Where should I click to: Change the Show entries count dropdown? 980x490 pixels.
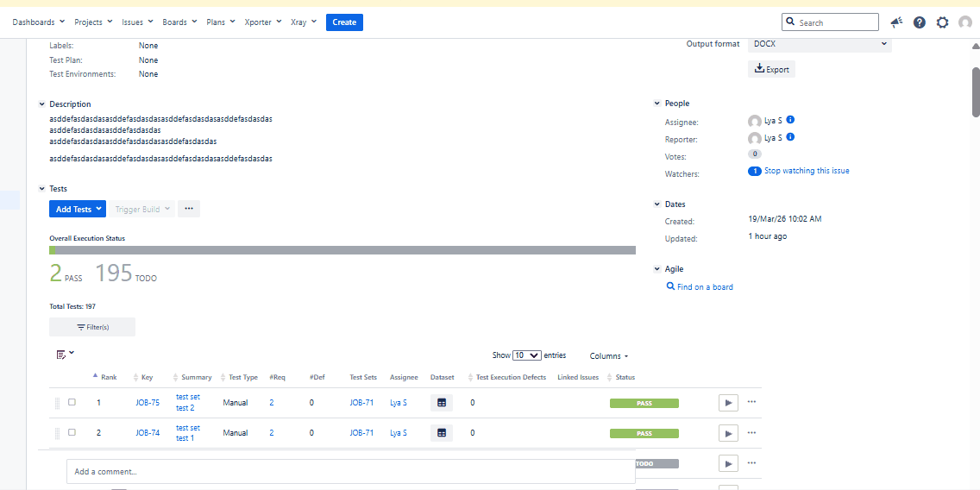526,355
